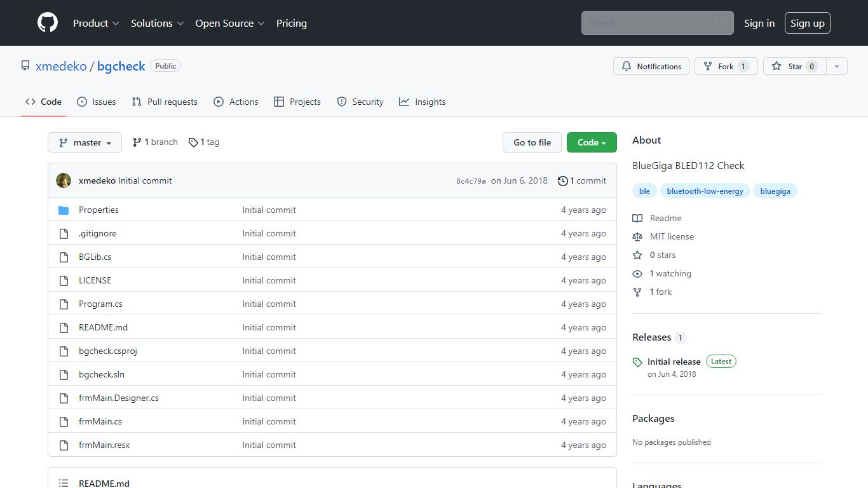Switch to the Projects tab
Viewport: 868px width, 488px height.
(297, 102)
